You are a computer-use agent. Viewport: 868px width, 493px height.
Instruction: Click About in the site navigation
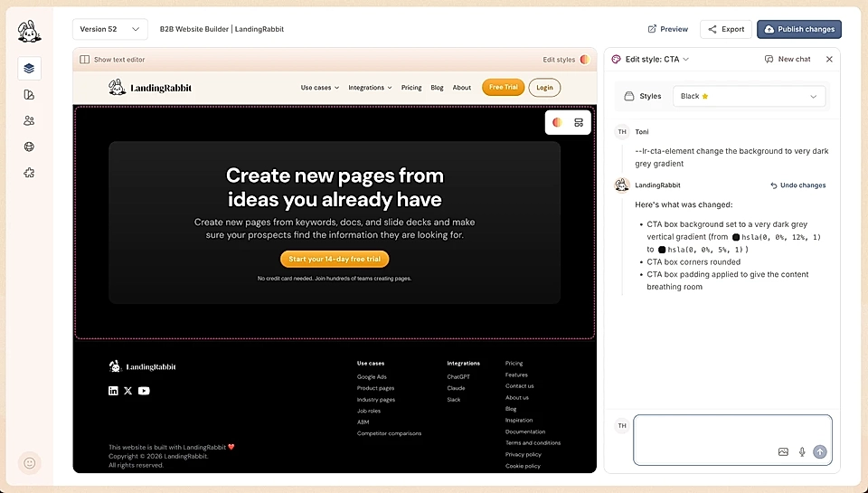(x=462, y=88)
